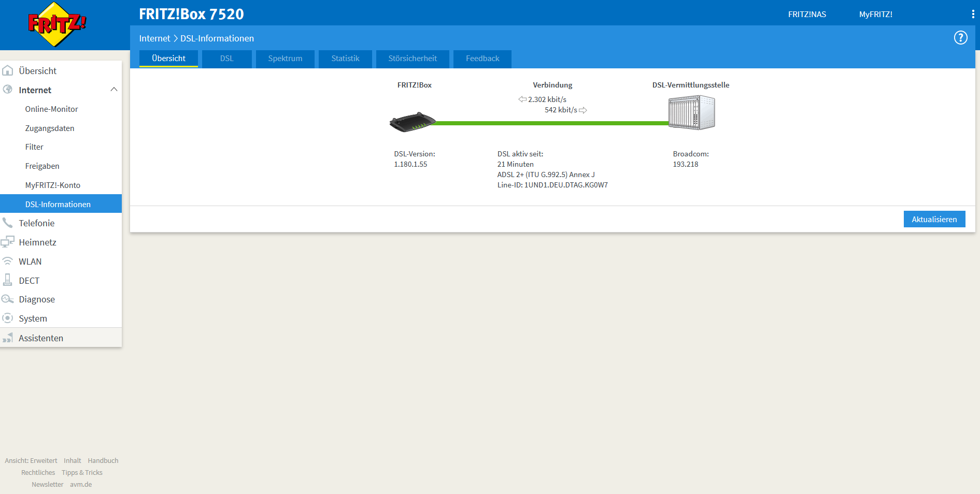The height and width of the screenshot is (494, 980).
Task: Click the ADSL 2+ Annex J text
Action: tap(546, 175)
